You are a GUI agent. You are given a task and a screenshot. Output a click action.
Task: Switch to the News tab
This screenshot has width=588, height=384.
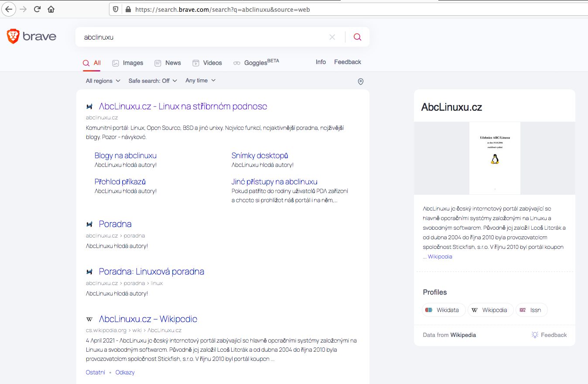(168, 63)
